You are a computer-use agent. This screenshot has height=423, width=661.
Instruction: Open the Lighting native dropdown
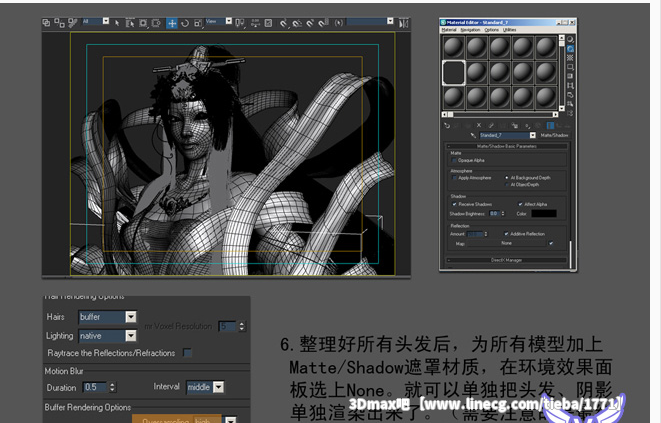tap(131, 336)
